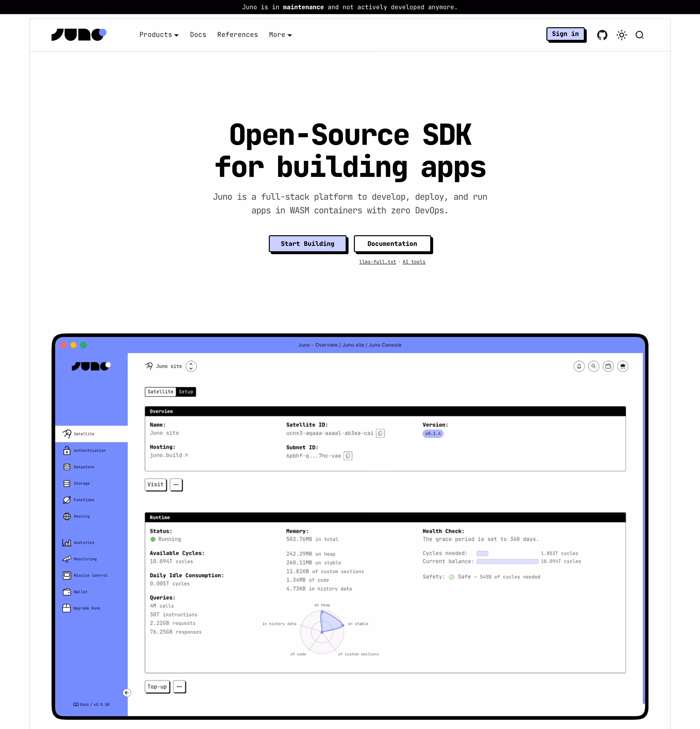Open Hosting in the sidebar
This screenshot has height=729, width=700.
click(x=76, y=516)
